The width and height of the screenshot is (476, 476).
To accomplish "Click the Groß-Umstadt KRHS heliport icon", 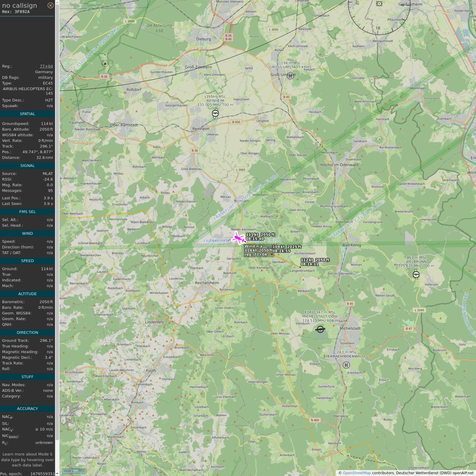I will [290, 76].
